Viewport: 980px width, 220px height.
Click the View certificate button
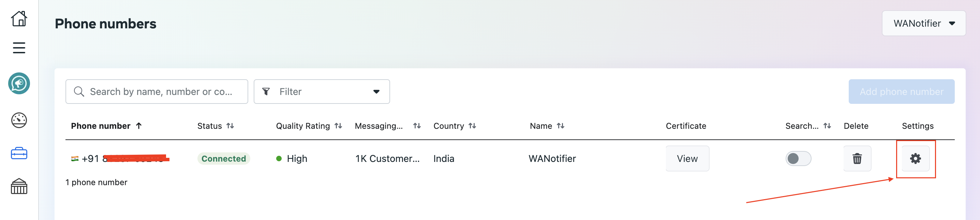click(x=687, y=158)
